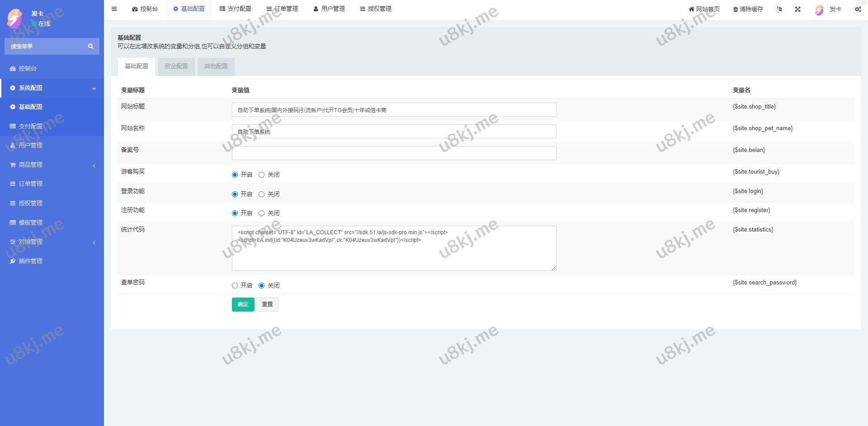The height and width of the screenshot is (426, 868).
Task: Enable 查单密码 by selecting 开启
Action: click(x=235, y=286)
